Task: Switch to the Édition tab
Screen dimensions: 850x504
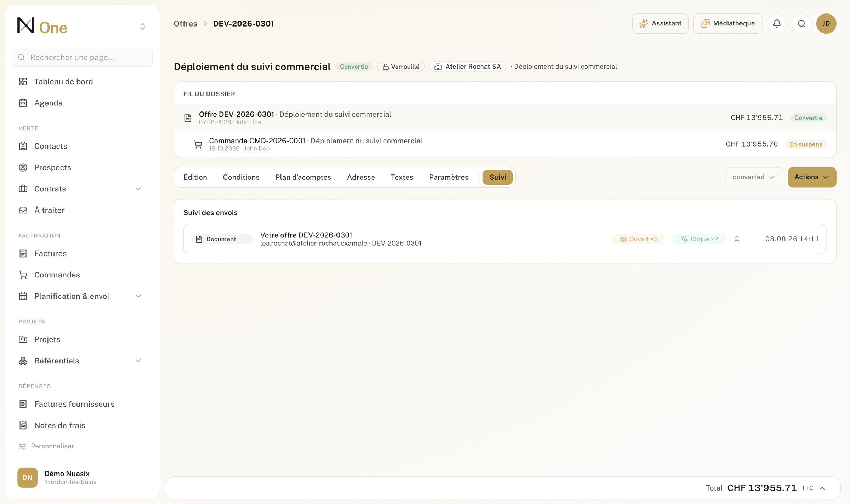Action: (195, 177)
